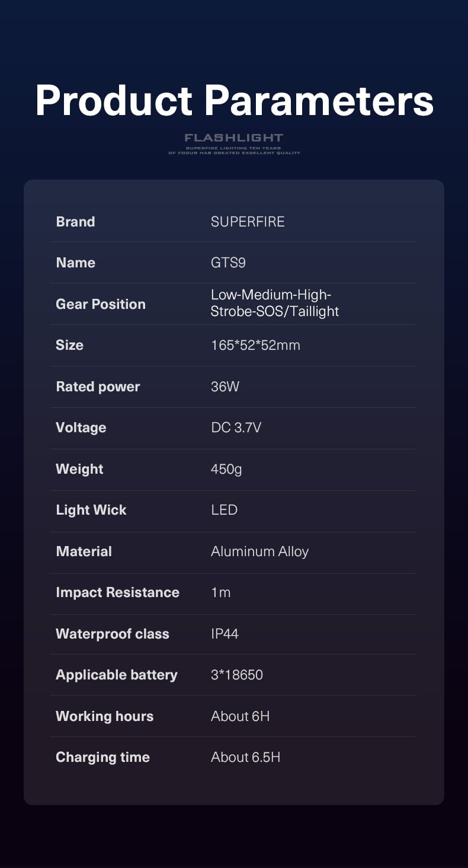Select the 3*18650 battery value
468x868 pixels.
(x=236, y=675)
